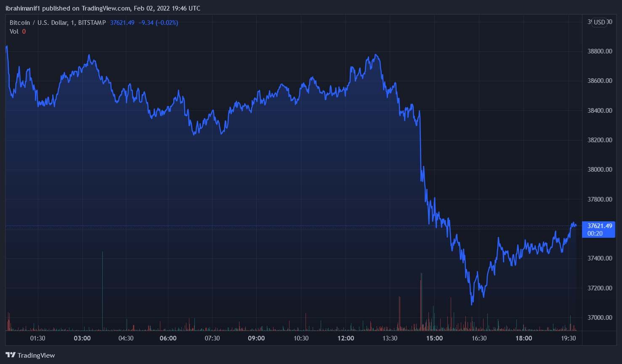Click the TradingView wordmark text

[x=36, y=355]
